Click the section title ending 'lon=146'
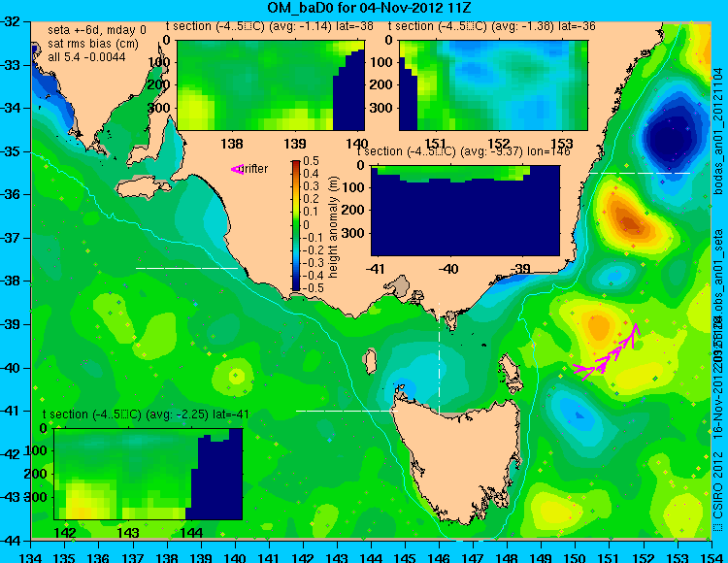The image size is (728, 563). pos(463,151)
